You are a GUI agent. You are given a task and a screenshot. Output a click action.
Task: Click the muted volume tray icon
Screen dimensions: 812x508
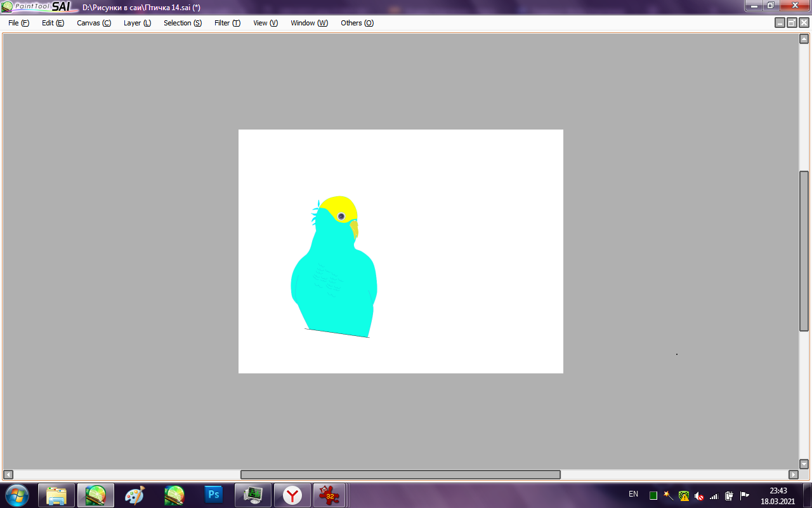pyautogui.click(x=699, y=495)
